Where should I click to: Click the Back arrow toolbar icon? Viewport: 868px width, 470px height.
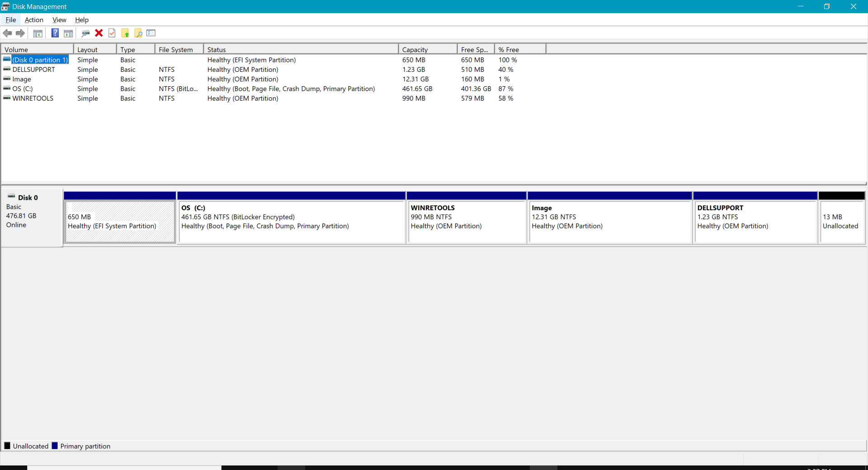(8, 33)
